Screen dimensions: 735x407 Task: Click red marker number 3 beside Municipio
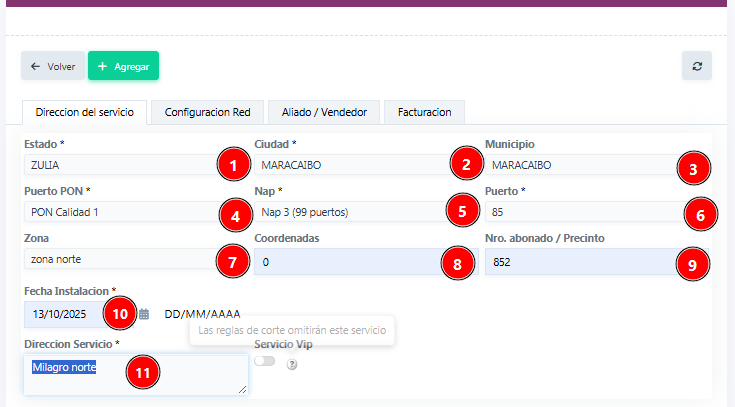[692, 167]
